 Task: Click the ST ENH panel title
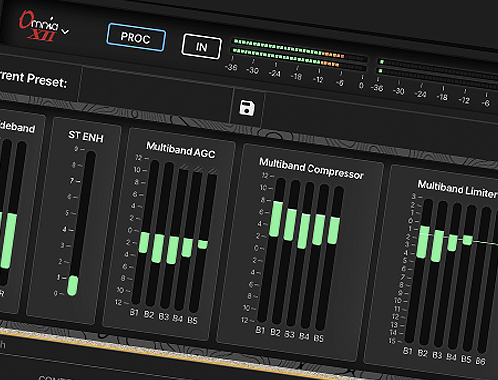86,136
